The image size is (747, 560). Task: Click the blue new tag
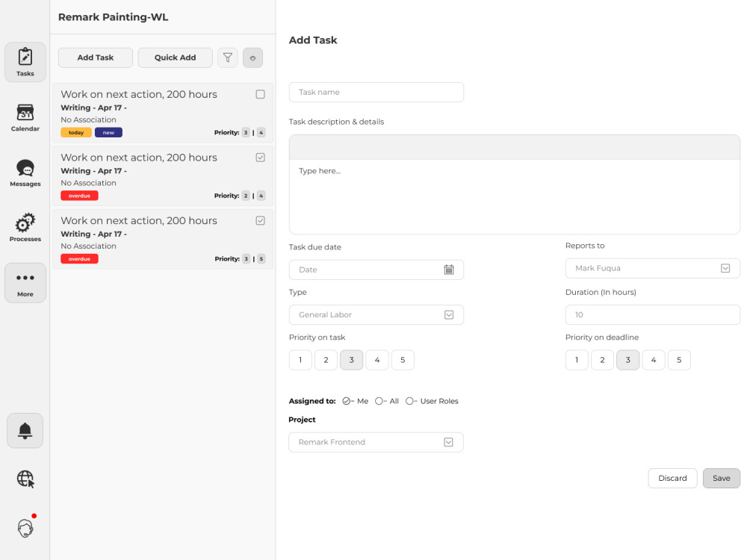[x=108, y=132]
